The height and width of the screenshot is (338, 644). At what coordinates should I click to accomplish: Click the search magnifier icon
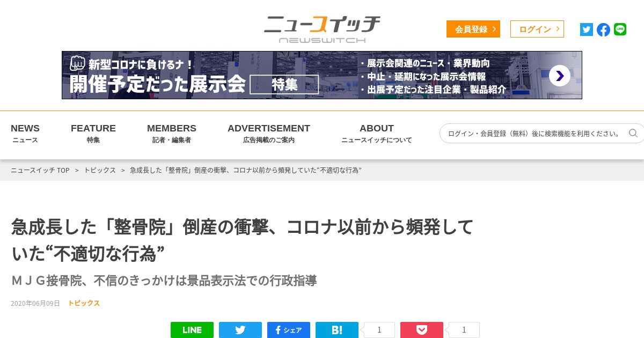[633, 133]
